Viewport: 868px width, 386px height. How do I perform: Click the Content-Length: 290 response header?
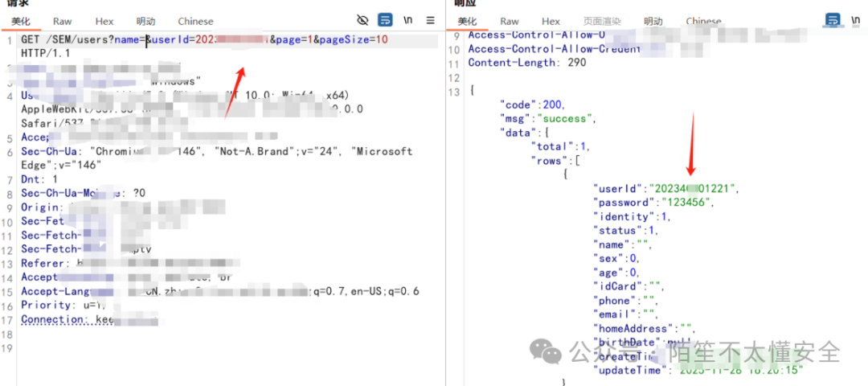(x=527, y=63)
